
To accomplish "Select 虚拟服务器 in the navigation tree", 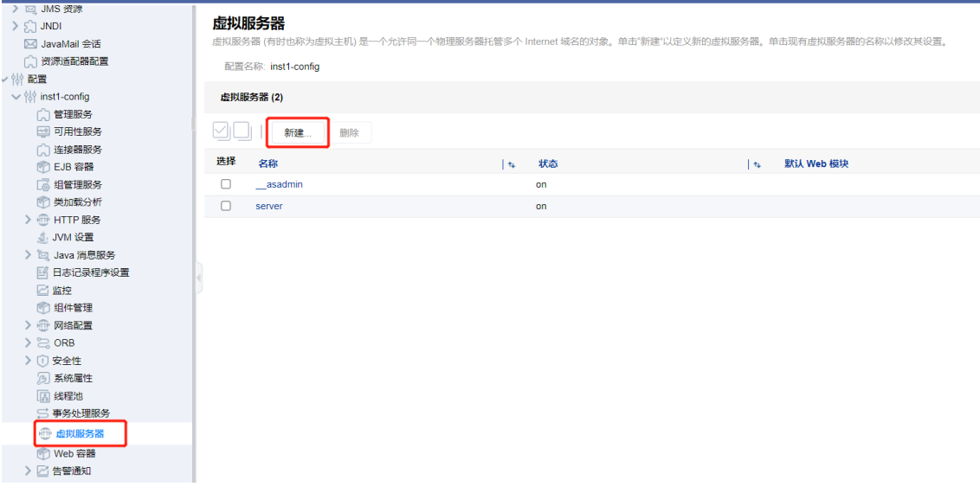I will click(80, 433).
